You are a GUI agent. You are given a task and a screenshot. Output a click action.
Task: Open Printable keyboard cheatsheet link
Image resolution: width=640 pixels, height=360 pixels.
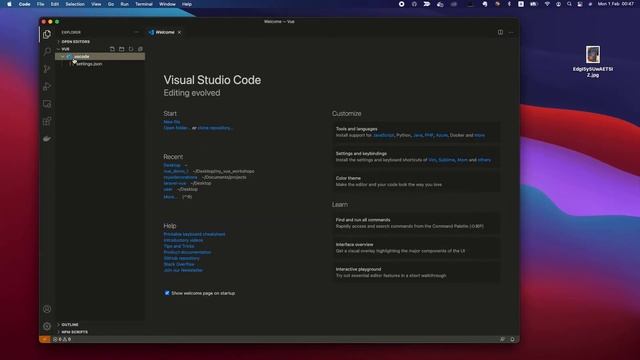(x=194, y=234)
